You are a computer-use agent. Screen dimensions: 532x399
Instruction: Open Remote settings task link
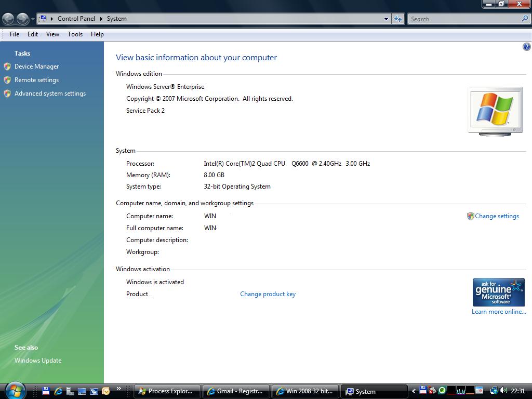click(x=36, y=80)
